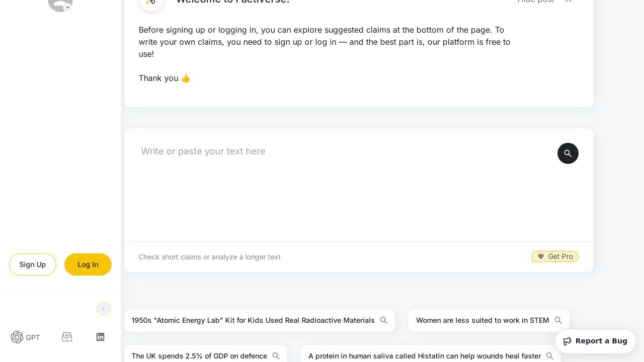Click magnifier beside Women in STEM claim
This screenshot has height=362, width=644.
(558, 320)
